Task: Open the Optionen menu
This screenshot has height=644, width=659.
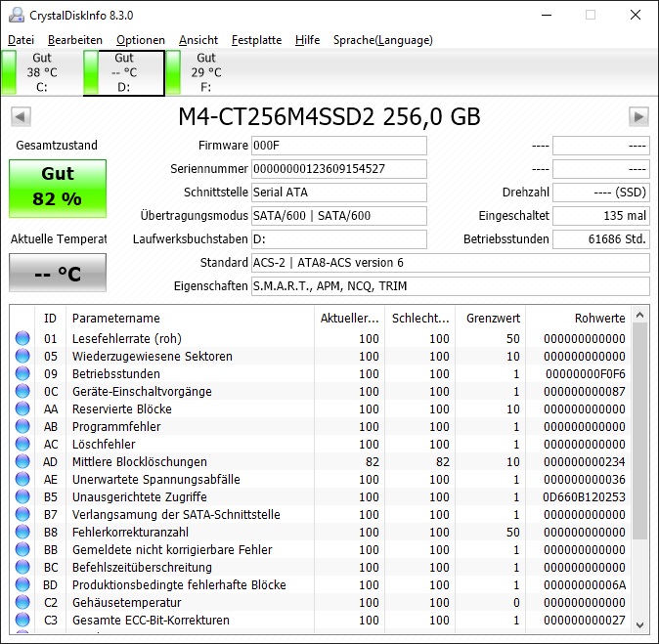Action: point(141,40)
